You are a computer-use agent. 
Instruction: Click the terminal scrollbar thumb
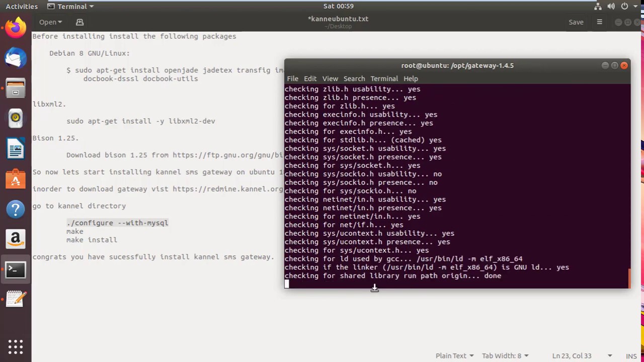coord(629,278)
